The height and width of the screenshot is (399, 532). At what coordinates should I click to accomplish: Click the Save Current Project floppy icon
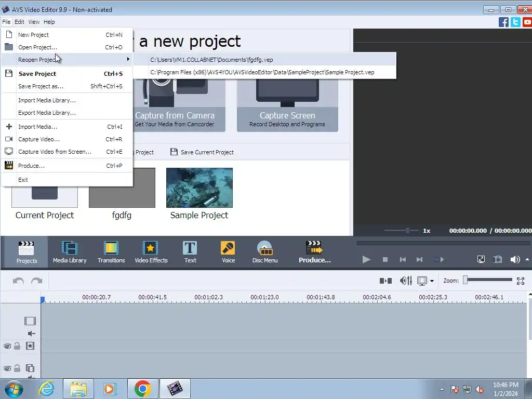[x=174, y=152]
